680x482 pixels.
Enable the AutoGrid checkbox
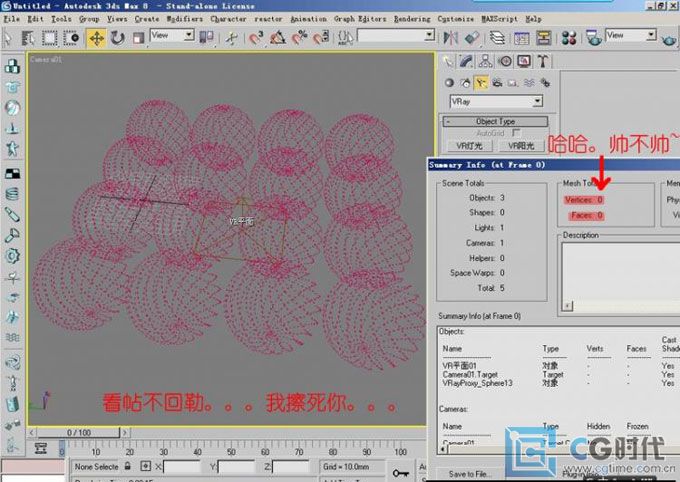(516, 133)
